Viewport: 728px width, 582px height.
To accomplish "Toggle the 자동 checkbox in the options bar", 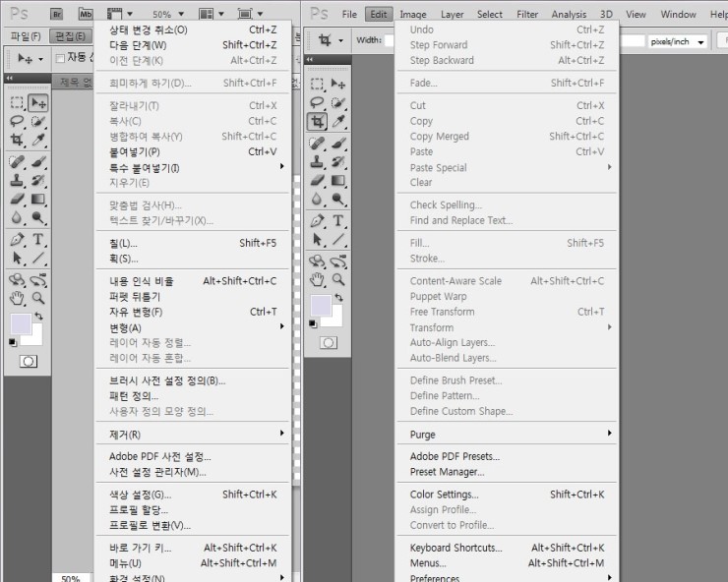I will [60, 58].
